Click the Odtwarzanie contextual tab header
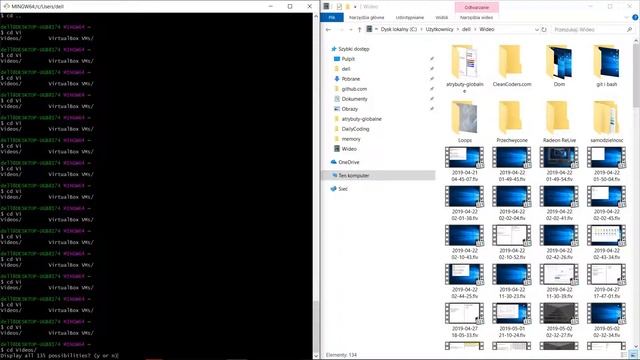Image resolution: width=640 pixels, height=360 pixels. tap(477, 7)
